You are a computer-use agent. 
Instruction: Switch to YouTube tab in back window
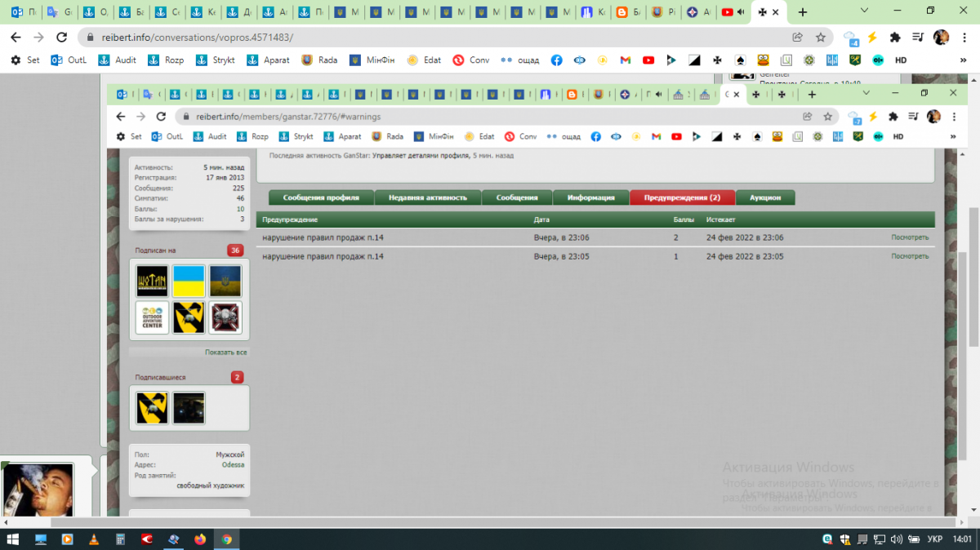(733, 12)
